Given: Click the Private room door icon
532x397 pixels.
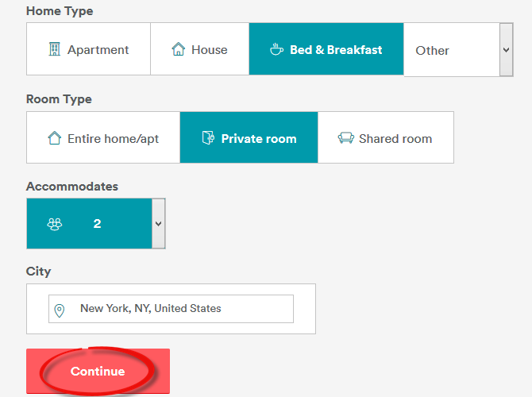Looking at the screenshot, I should pos(208,138).
